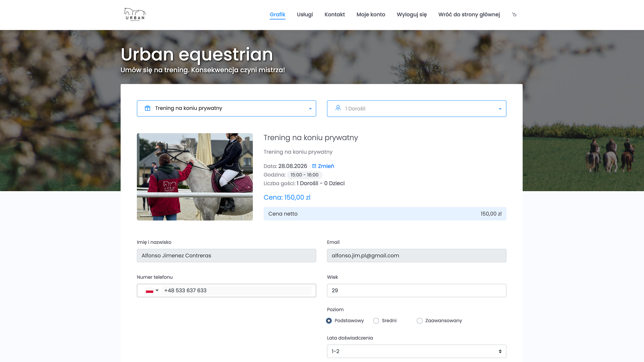Image resolution: width=644 pixels, height=362 pixels.
Task: Select the Zaawansowany level radio button
Action: (420, 321)
